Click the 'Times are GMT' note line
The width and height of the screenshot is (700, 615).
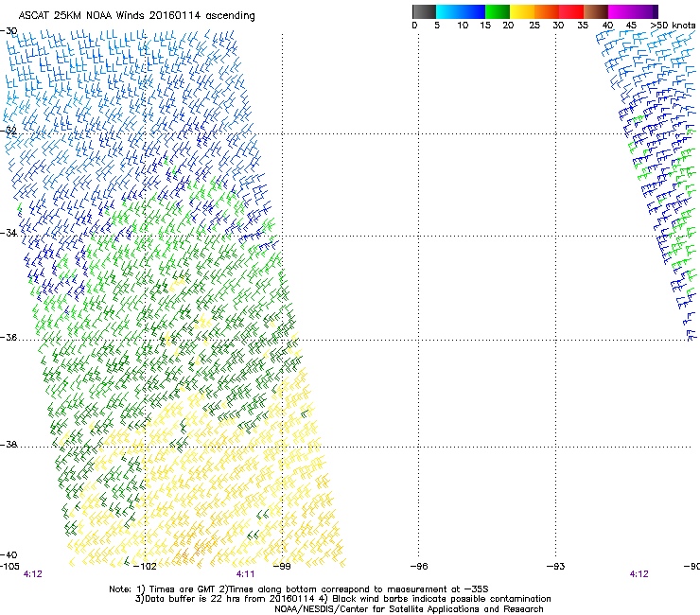pyautogui.click(x=299, y=589)
